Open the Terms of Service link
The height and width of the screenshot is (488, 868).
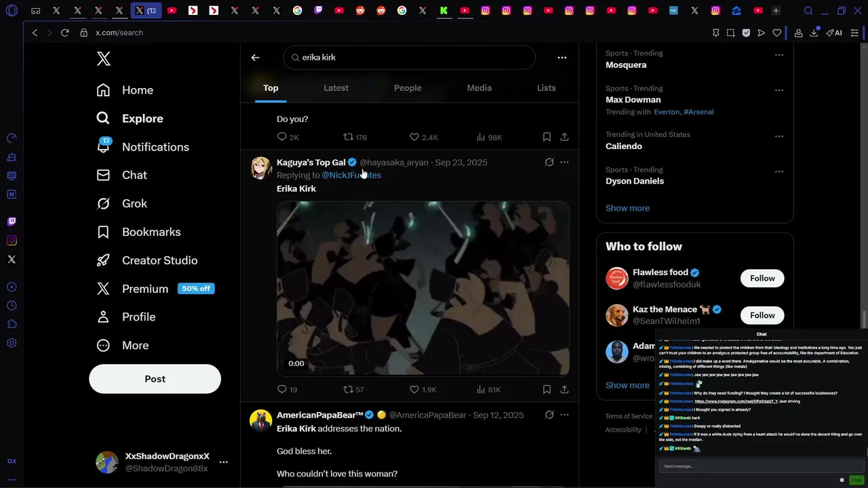coord(629,416)
